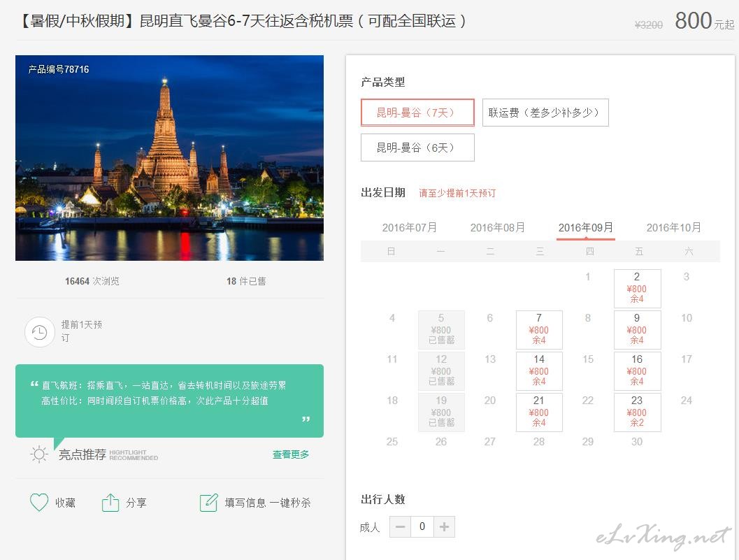This screenshot has height=560, width=739.
Task: Click calendar date 25
Action: point(392,442)
